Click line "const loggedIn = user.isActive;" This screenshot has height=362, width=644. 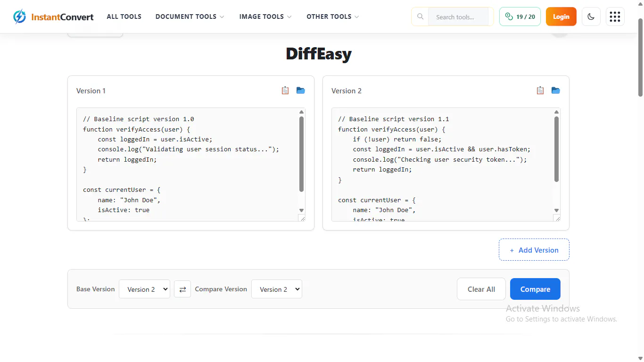click(x=156, y=139)
